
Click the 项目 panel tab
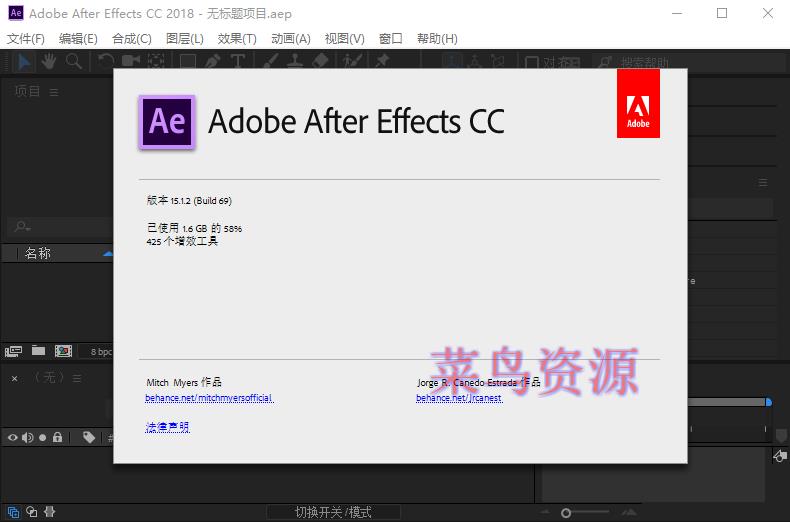coord(28,91)
